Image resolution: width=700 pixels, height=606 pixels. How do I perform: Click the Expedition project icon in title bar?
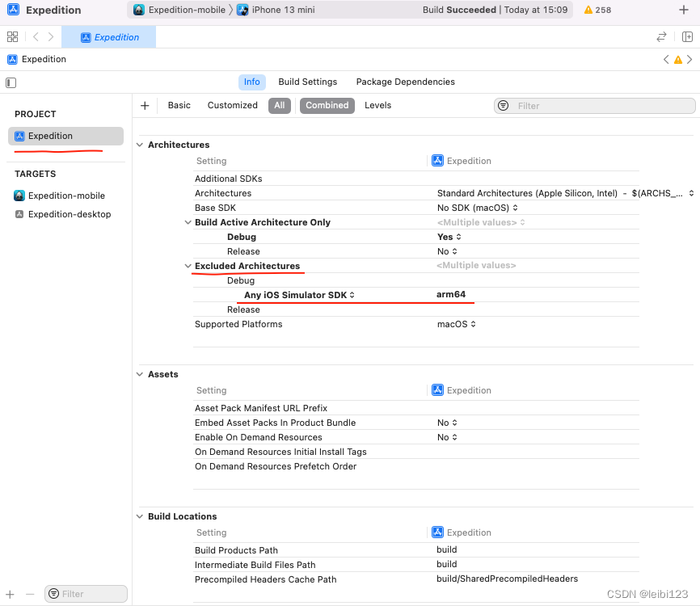click(x=14, y=10)
